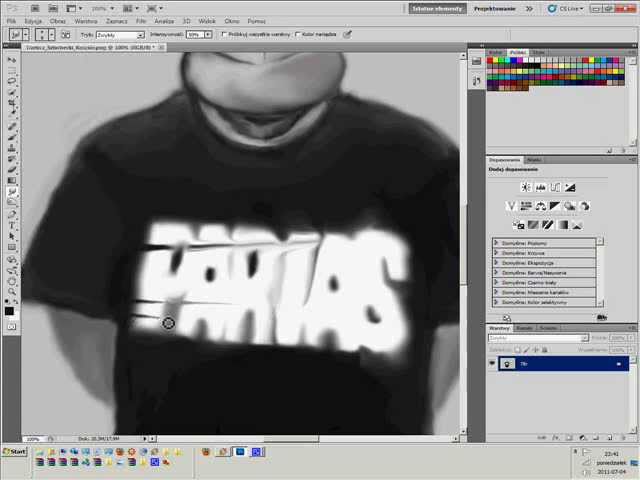Image resolution: width=640 pixels, height=480 pixels.
Task: Open the brush preset picker arrow
Action: (51, 35)
